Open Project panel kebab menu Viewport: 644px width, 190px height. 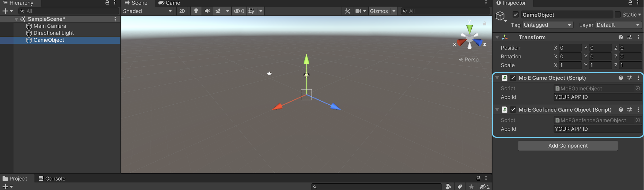click(x=486, y=178)
